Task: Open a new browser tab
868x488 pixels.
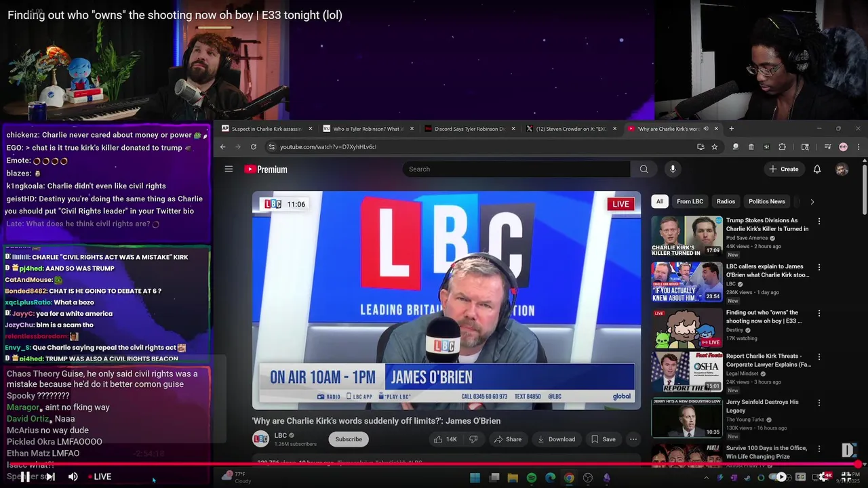Action: [731, 128]
